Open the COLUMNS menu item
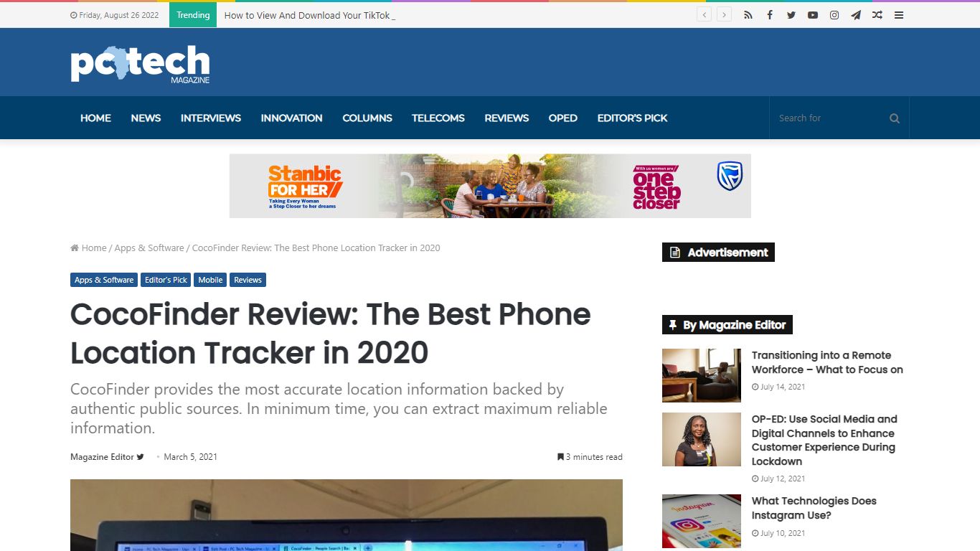980x551 pixels. [x=367, y=118]
